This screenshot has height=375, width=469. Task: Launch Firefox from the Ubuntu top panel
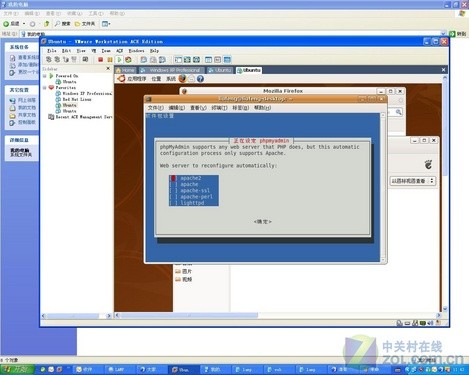point(182,79)
